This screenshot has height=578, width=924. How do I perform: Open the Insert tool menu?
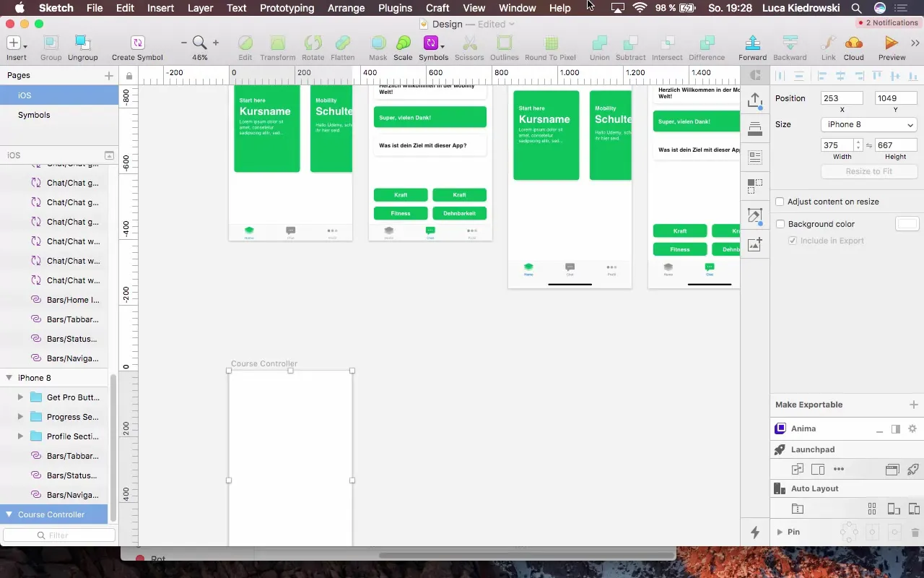(16, 43)
